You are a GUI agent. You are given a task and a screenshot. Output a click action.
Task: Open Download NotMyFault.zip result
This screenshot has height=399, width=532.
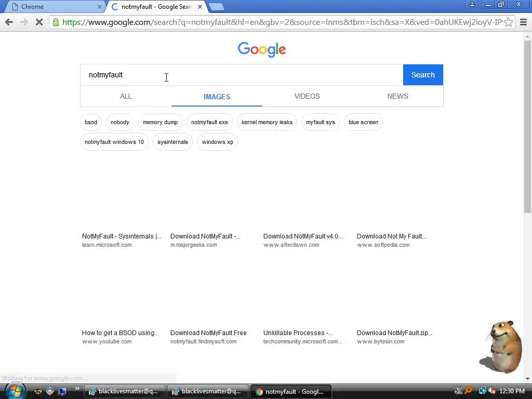pyautogui.click(x=395, y=333)
